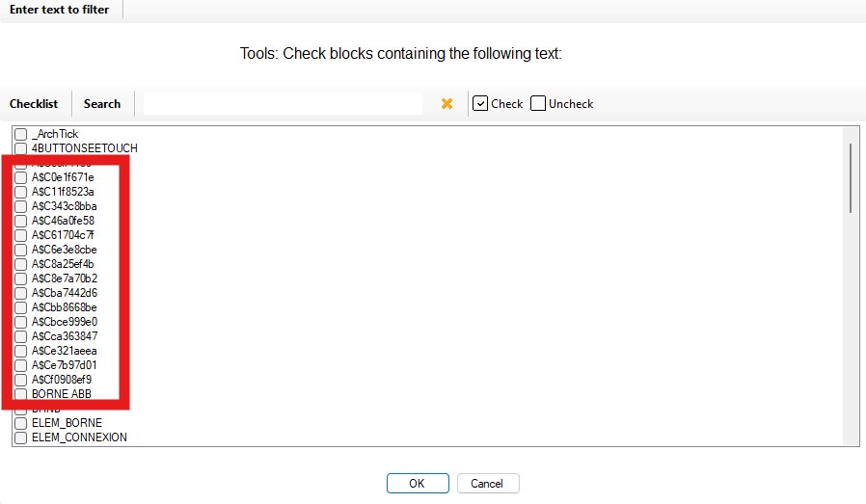The image size is (866, 504).
Task: Check the A$C343c8bba block
Action: [x=20, y=206]
